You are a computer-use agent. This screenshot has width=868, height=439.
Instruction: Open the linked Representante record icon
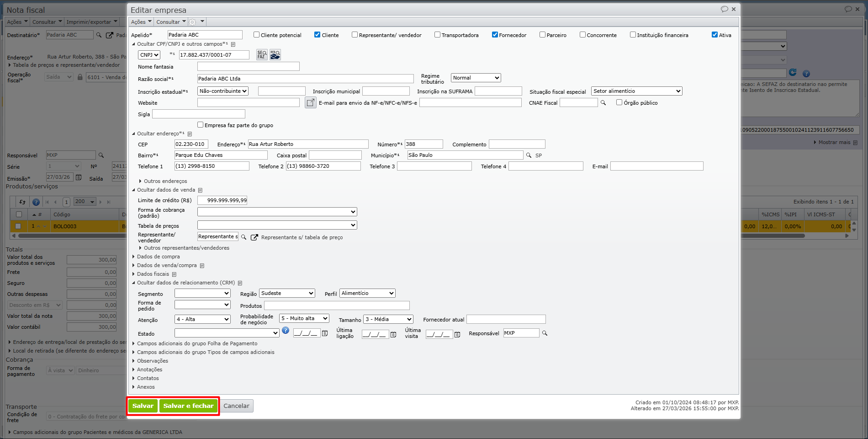tap(254, 237)
